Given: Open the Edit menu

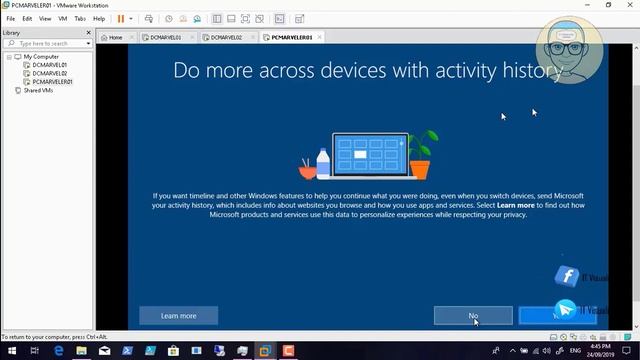Looking at the screenshot, I should tap(27, 19).
